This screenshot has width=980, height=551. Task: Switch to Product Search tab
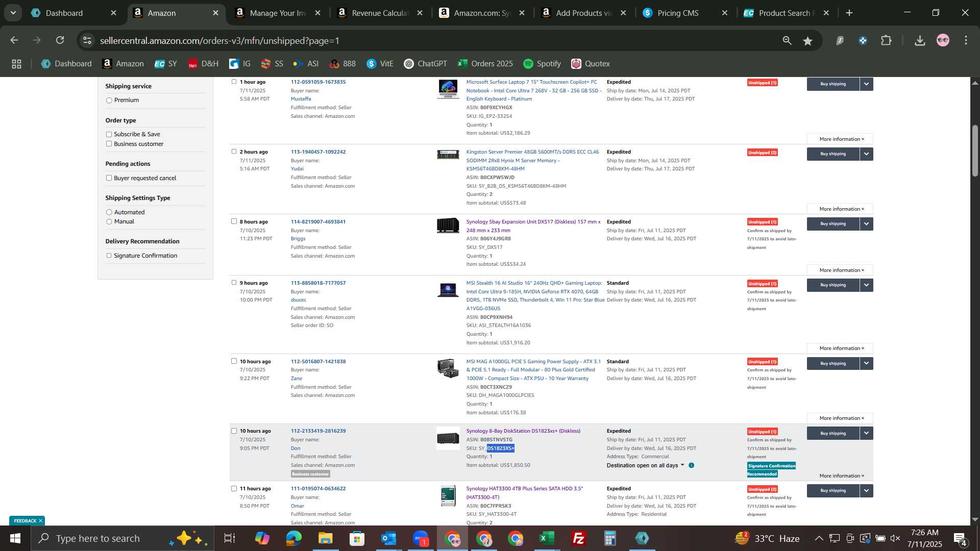787,13
